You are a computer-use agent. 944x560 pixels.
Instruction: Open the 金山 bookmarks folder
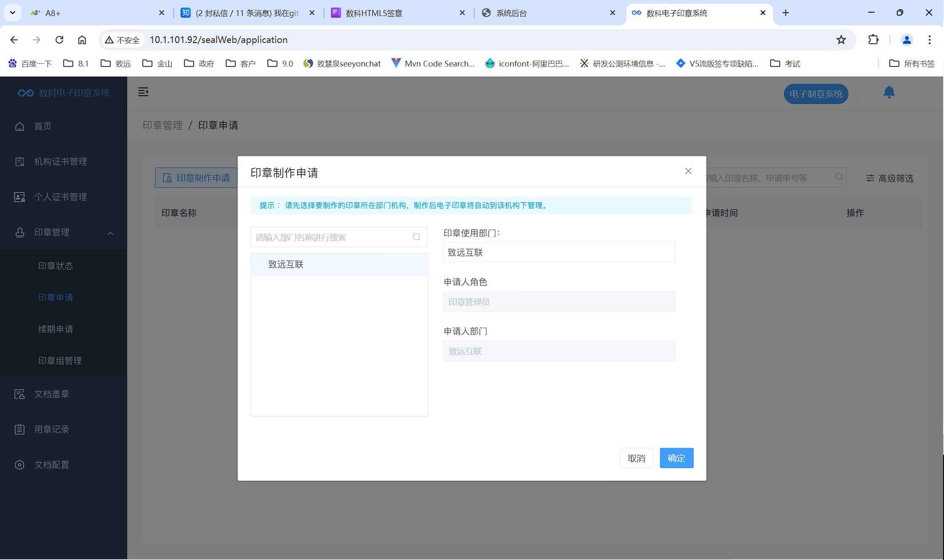[157, 64]
